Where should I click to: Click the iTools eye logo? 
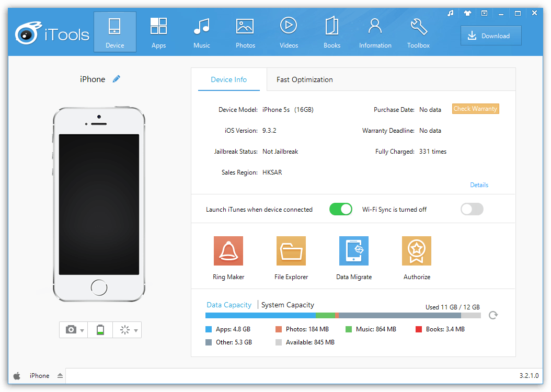(x=28, y=33)
